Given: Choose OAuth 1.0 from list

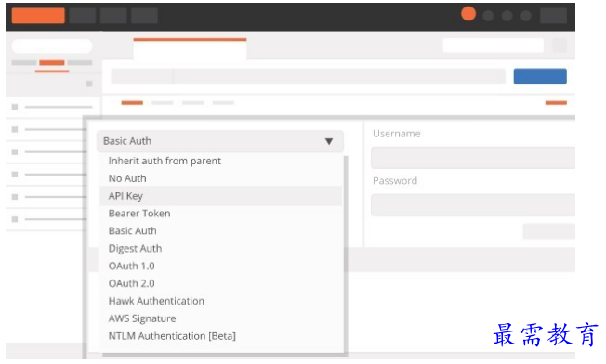Looking at the screenshot, I should [131, 266].
